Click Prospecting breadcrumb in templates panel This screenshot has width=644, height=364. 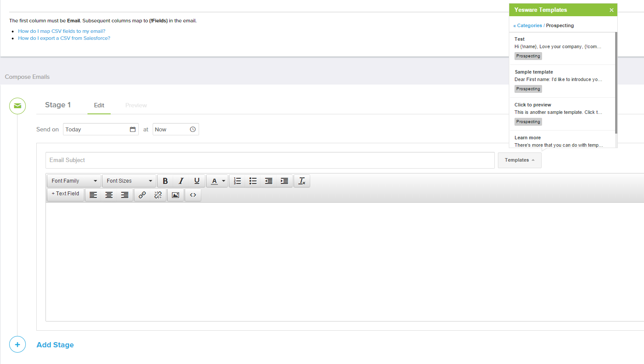coord(560,25)
